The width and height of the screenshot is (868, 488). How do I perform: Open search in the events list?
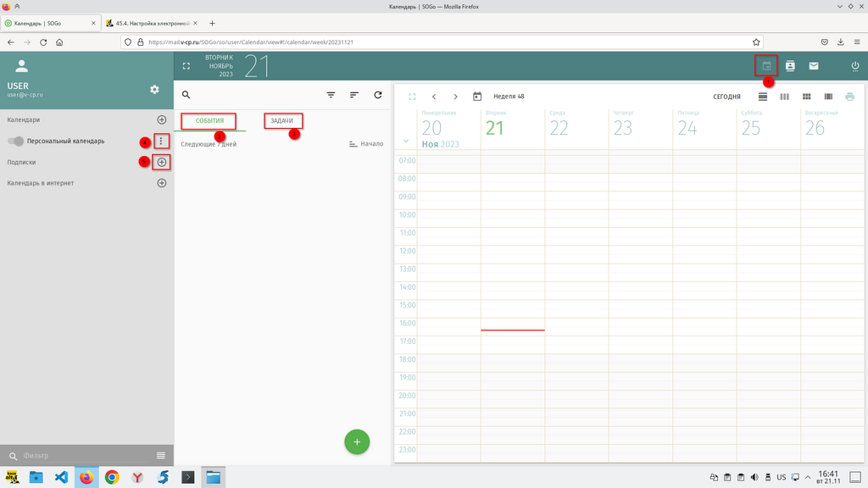coord(186,96)
